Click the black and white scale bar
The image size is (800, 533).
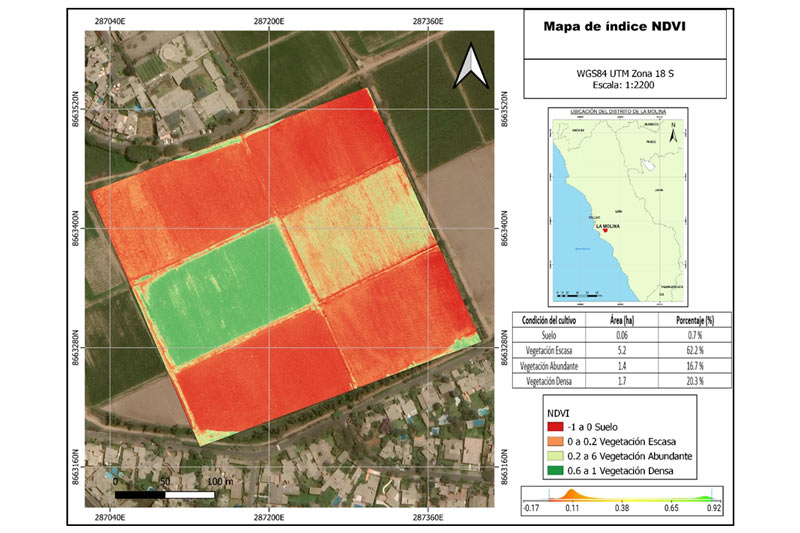point(166,494)
